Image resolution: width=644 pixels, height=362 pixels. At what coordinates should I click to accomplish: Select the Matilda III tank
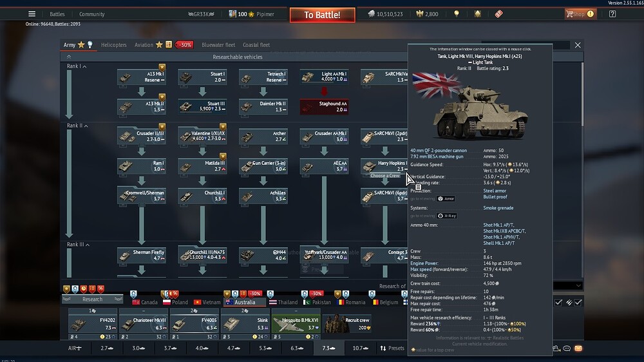click(x=202, y=166)
